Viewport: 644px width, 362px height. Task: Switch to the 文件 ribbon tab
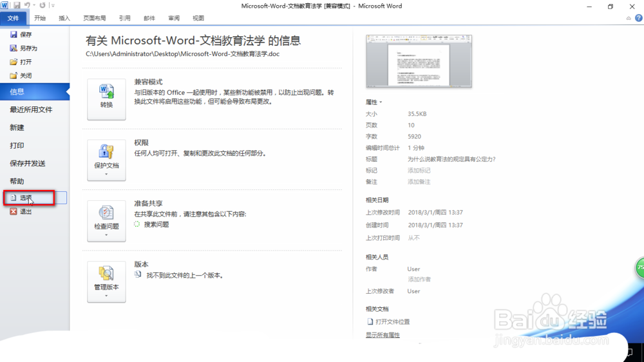pos(13,18)
